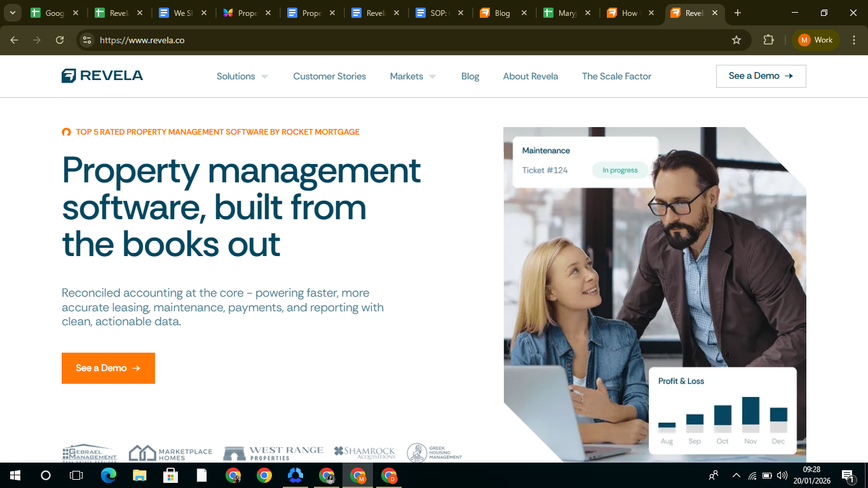Click the orange See a Demo button
Screen dimensions: 868x488
point(108,368)
